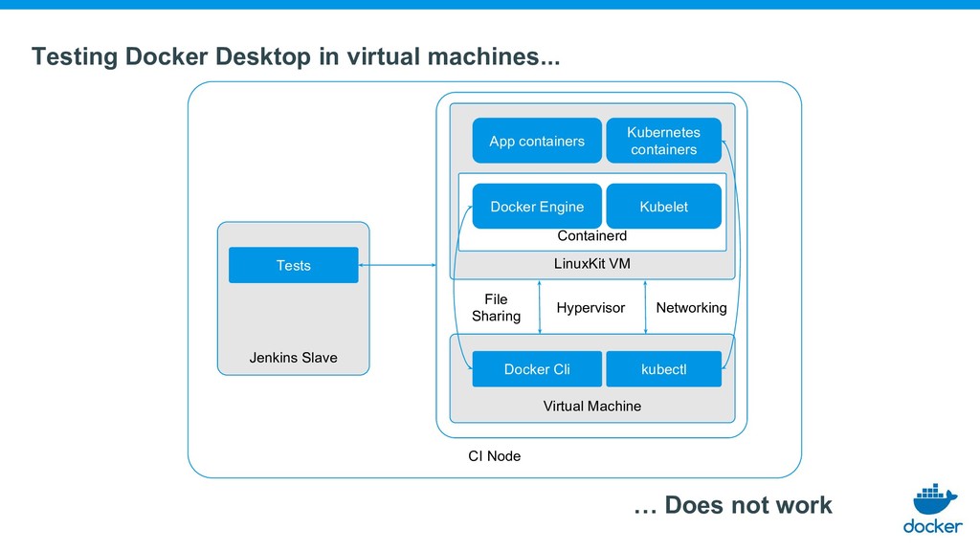This screenshot has width=980, height=551.
Task: Click the slide title about Testing Docker Desktop
Action: pos(296,56)
